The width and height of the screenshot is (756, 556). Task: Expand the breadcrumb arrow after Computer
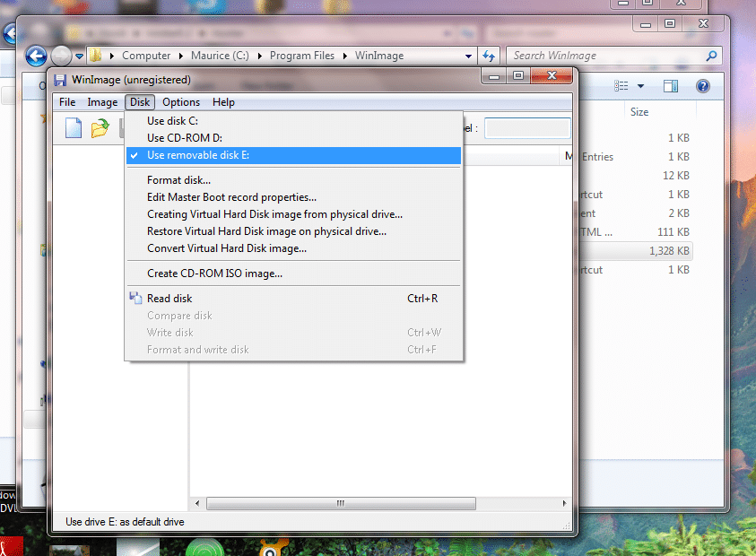click(181, 56)
